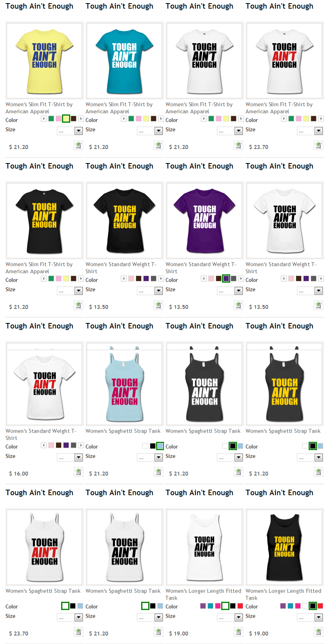View the purple t-shirt product image
This screenshot has height=644, width=333.
click(204, 221)
